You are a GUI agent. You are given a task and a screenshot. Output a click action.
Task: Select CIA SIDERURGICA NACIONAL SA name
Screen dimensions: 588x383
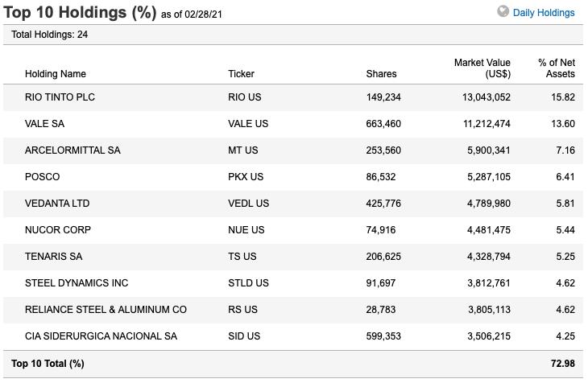(x=101, y=336)
